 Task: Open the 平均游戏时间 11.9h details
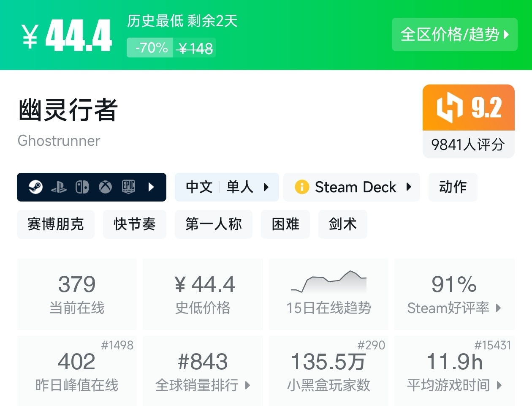[x=454, y=371]
